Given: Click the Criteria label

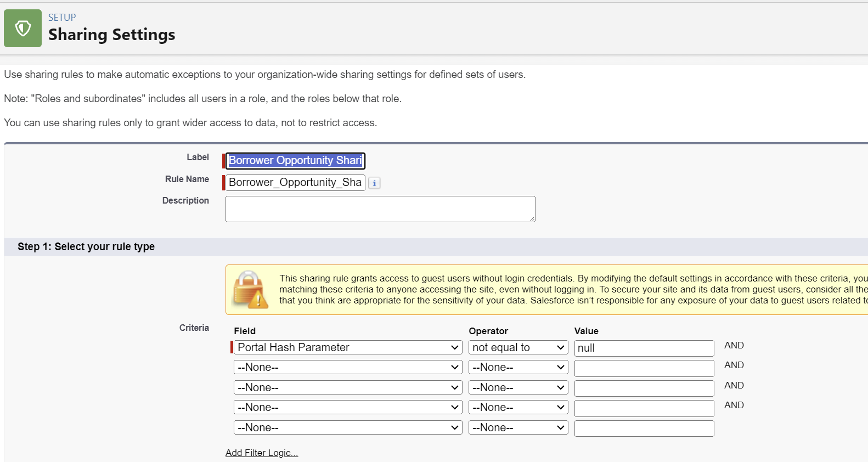Looking at the screenshot, I should pos(194,328).
